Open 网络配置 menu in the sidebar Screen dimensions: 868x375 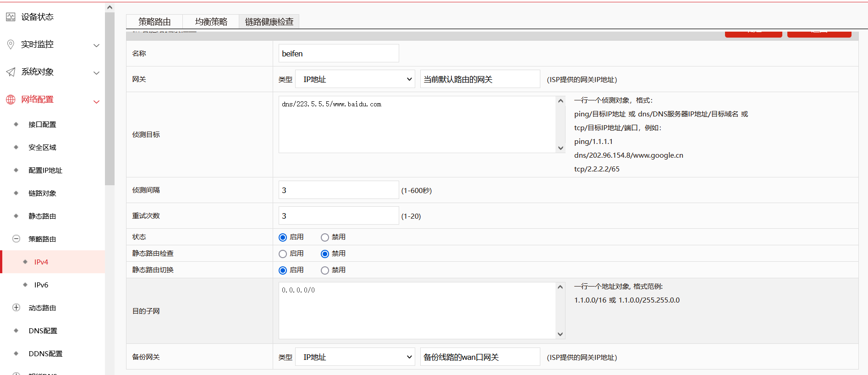coord(37,99)
